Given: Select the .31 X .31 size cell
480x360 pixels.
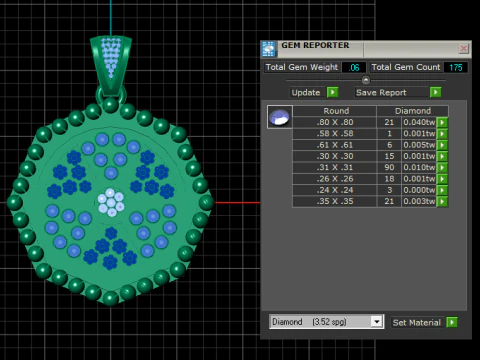Looking at the screenshot, I should [335, 167].
